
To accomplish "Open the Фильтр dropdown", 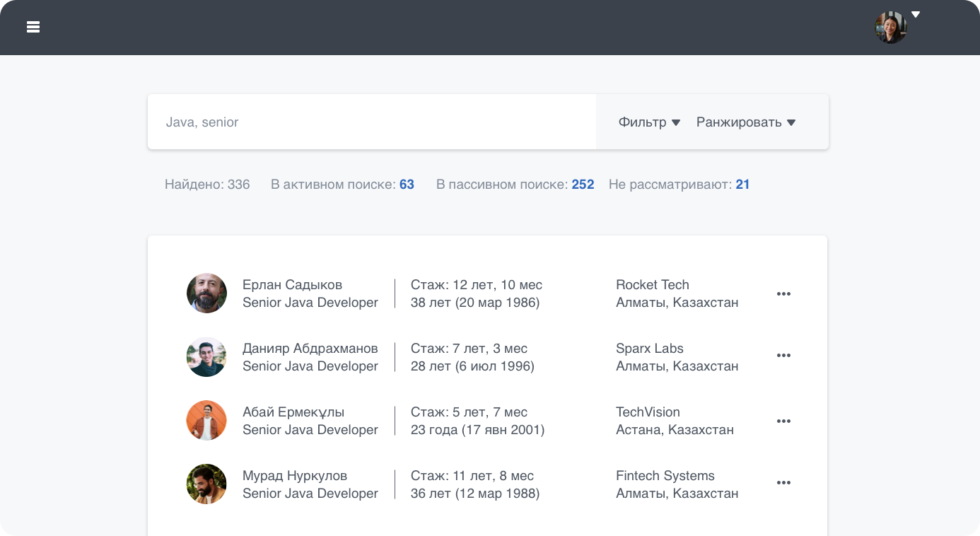I will tap(649, 122).
